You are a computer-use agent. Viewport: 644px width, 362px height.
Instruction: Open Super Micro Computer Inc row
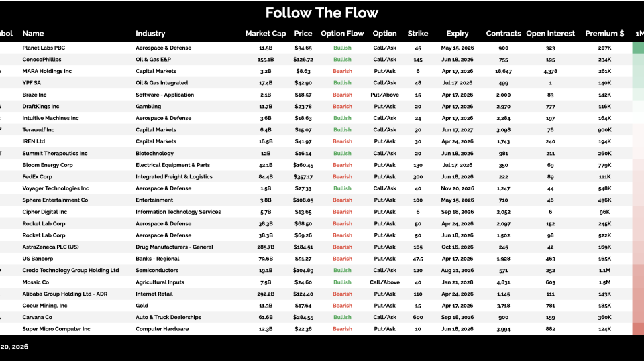pyautogui.click(x=56, y=329)
